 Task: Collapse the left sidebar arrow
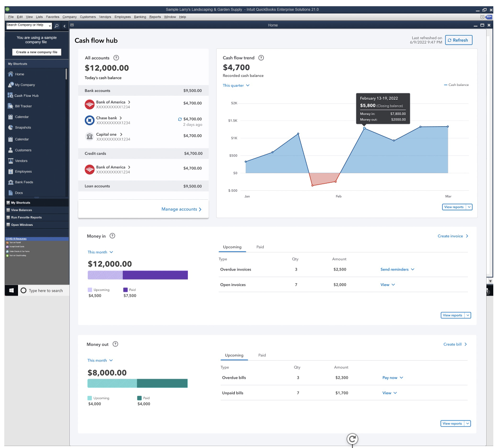click(x=65, y=26)
